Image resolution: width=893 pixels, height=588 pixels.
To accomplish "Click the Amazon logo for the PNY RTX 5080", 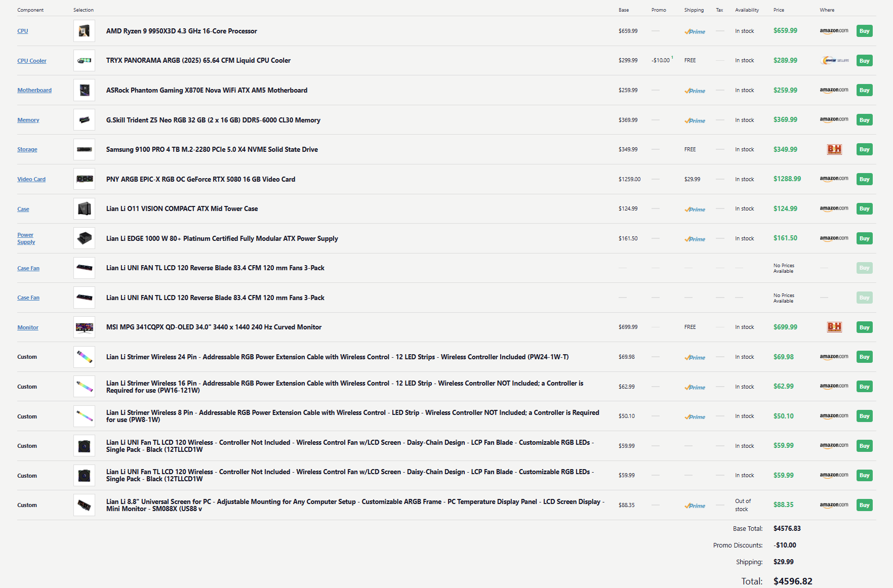I will pyautogui.click(x=834, y=179).
